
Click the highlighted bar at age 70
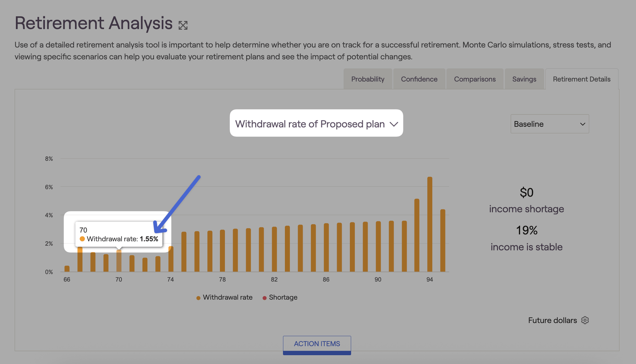119,261
